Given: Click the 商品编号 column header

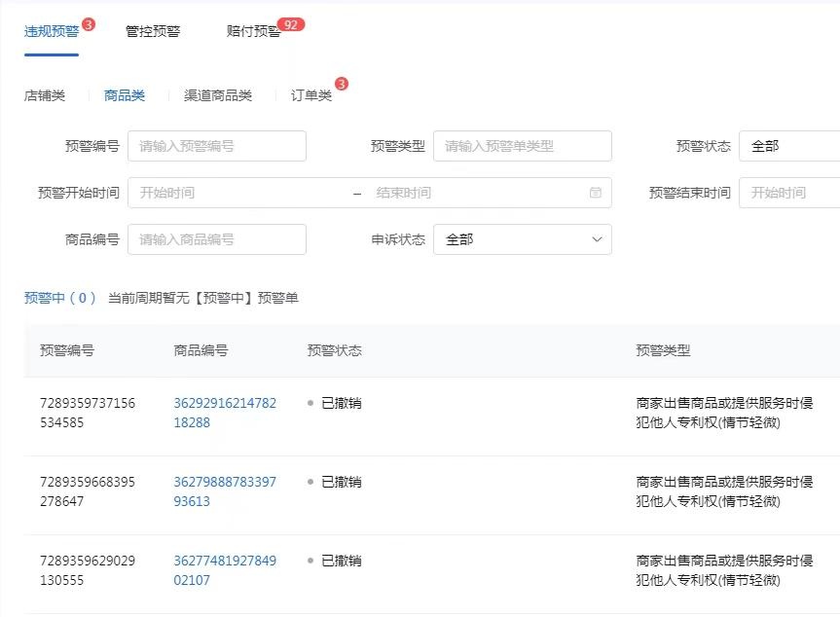Looking at the screenshot, I should coord(201,350).
